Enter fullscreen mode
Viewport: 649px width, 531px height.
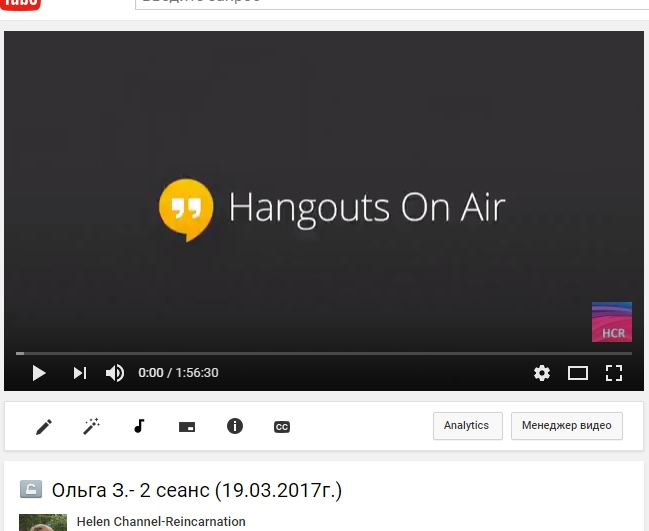(x=614, y=373)
